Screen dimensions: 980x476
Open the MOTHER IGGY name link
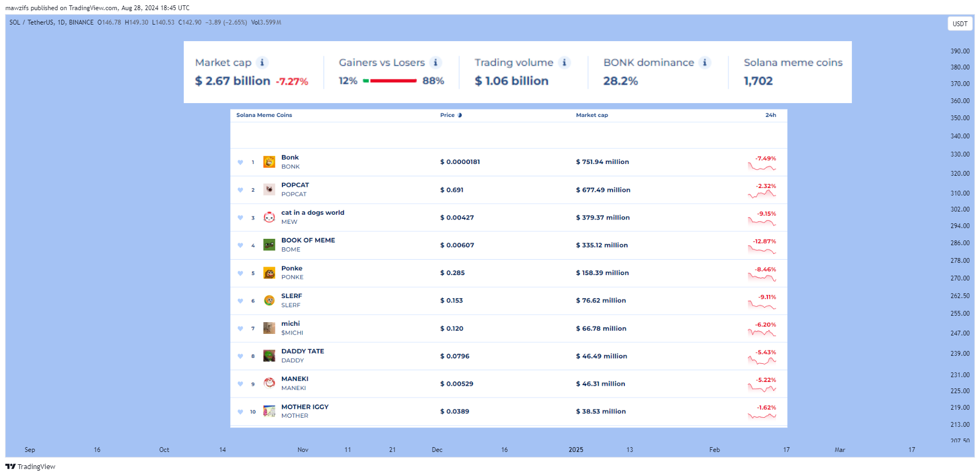pyautogui.click(x=305, y=407)
